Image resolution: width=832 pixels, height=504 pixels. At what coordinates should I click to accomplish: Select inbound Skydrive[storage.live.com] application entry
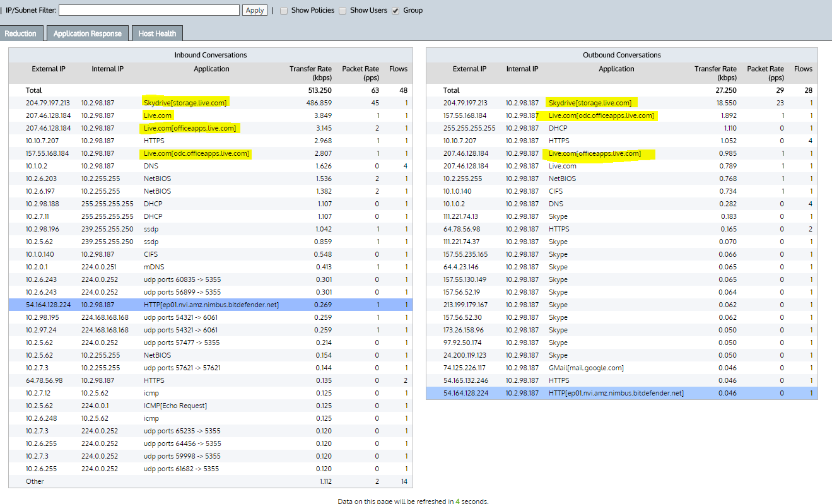point(185,103)
